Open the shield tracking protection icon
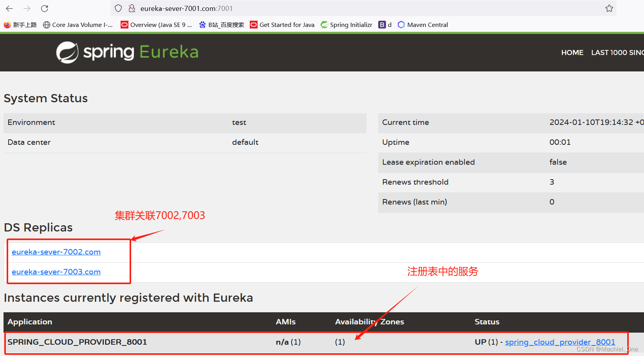Image resolution: width=644 pixels, height=356 pixels. click(x=118, y=9)
